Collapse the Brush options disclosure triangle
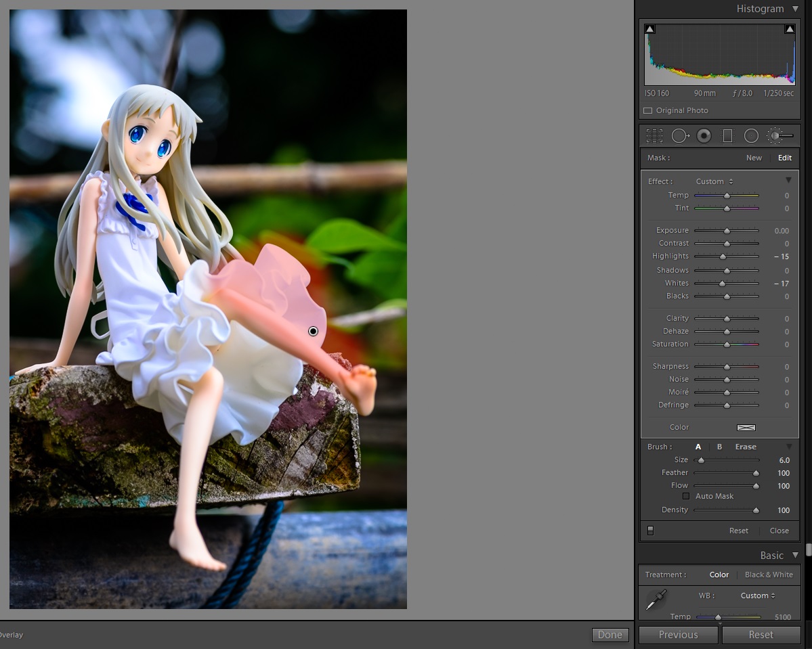The width and height of the screenshot is (812, 649). coord(789,447)
